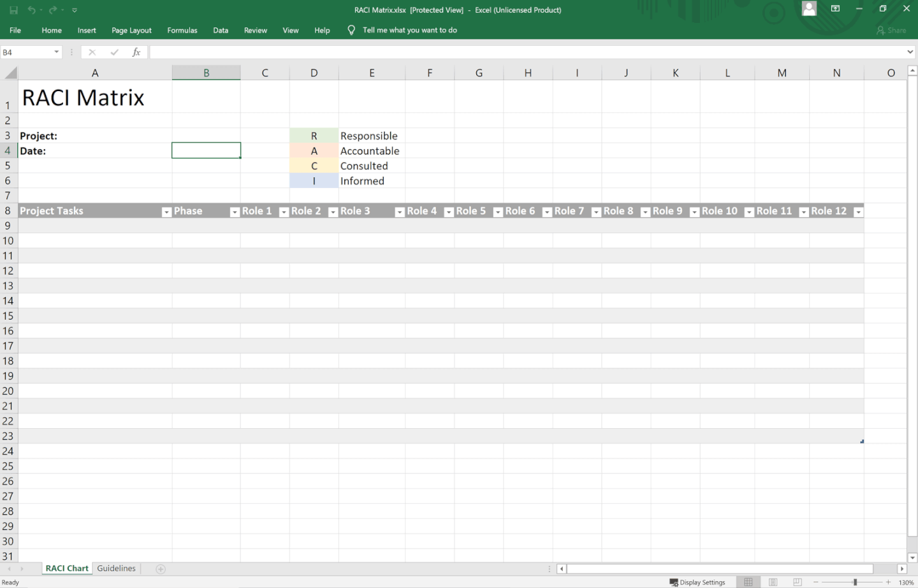The image size is (918, 588).
Task: Open the Role 11 filter dropdown
Action: pyautogui.click(x=804, y=212)
